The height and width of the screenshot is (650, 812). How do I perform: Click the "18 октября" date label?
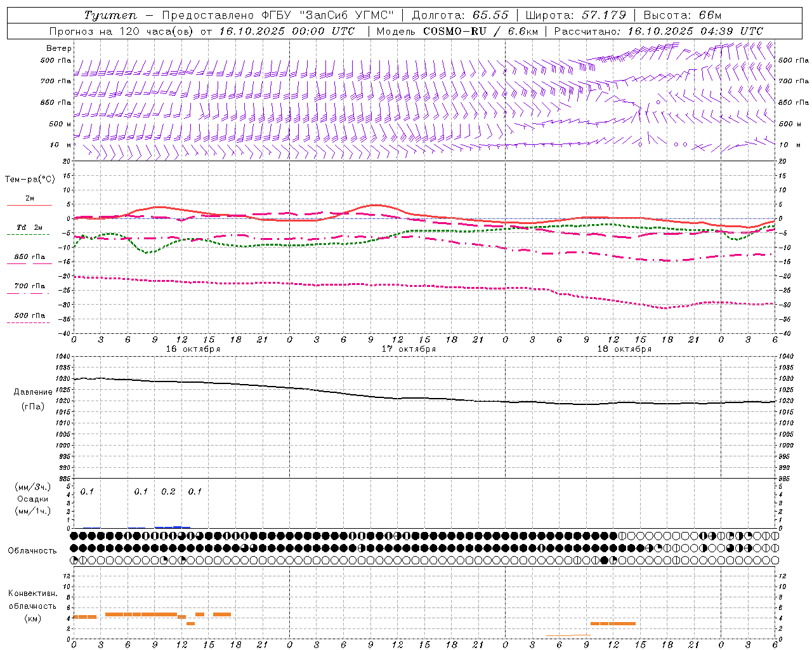point(624,349)
